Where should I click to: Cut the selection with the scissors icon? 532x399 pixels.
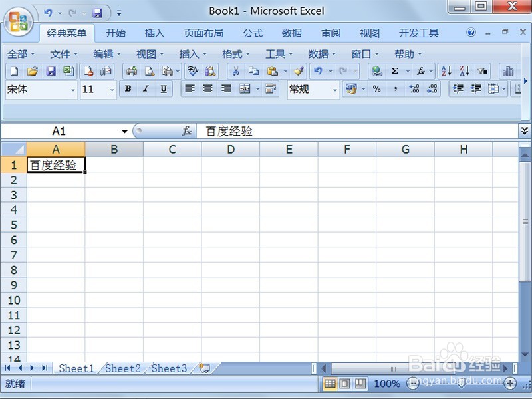click(235, 71)
